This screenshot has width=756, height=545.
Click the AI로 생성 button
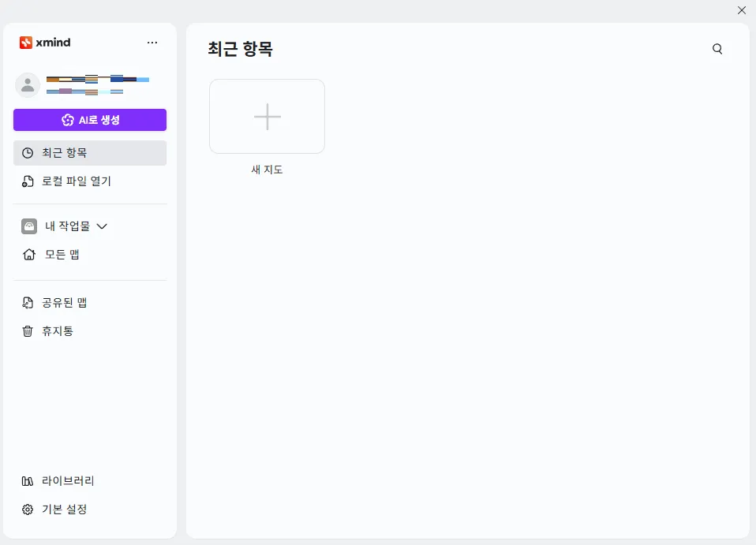coord(89,119)
